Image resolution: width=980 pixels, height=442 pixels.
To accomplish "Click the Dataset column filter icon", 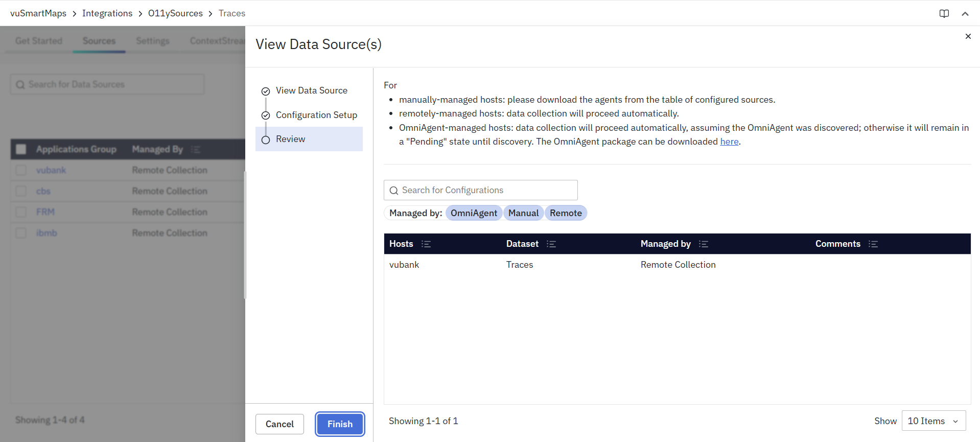I will pyautogui.click(x=551, y=244).
